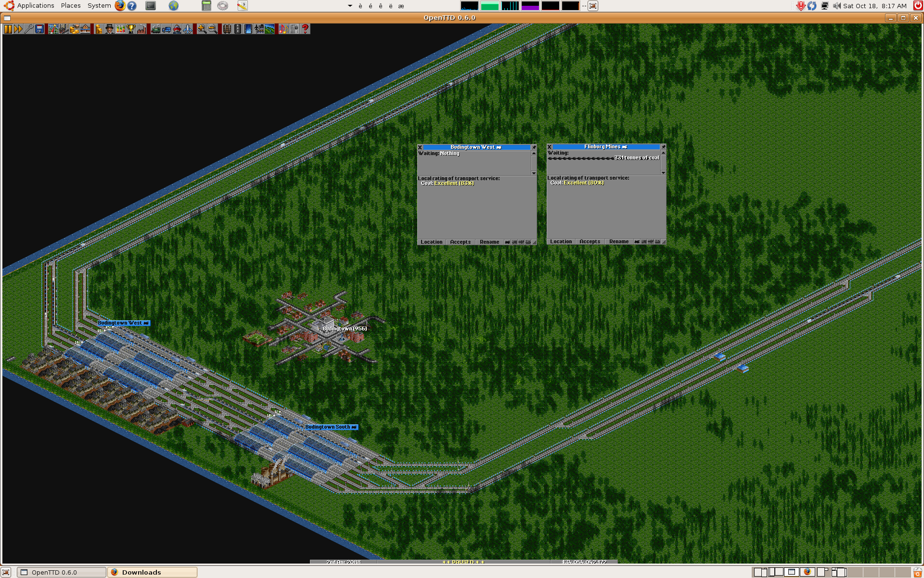
Task: Click Location button in Budingtown West window
Action: [x=432, y=242]
